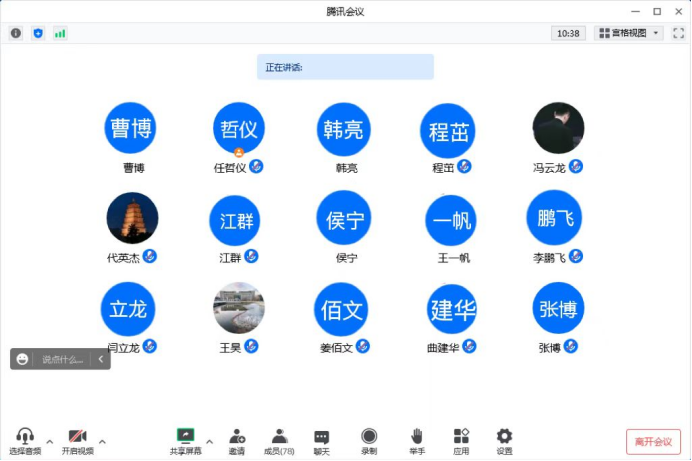
Task: Open the 应用 apps icon
Action: (461, 440)
